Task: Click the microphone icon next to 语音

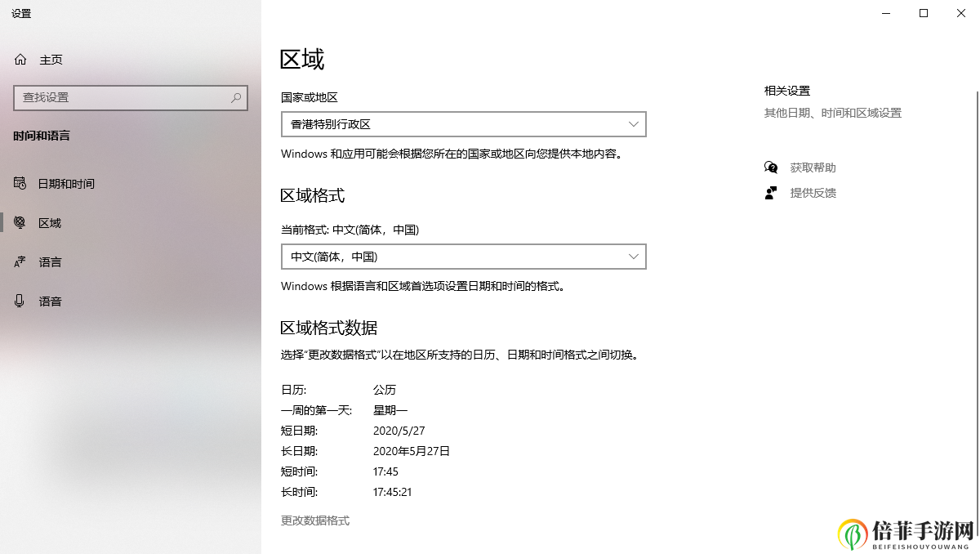Action: (20, 301)
